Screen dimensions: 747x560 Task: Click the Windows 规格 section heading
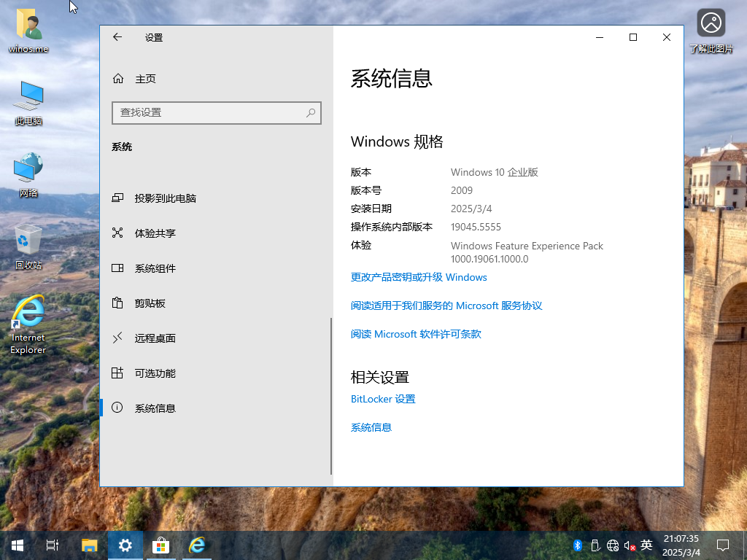397,141
